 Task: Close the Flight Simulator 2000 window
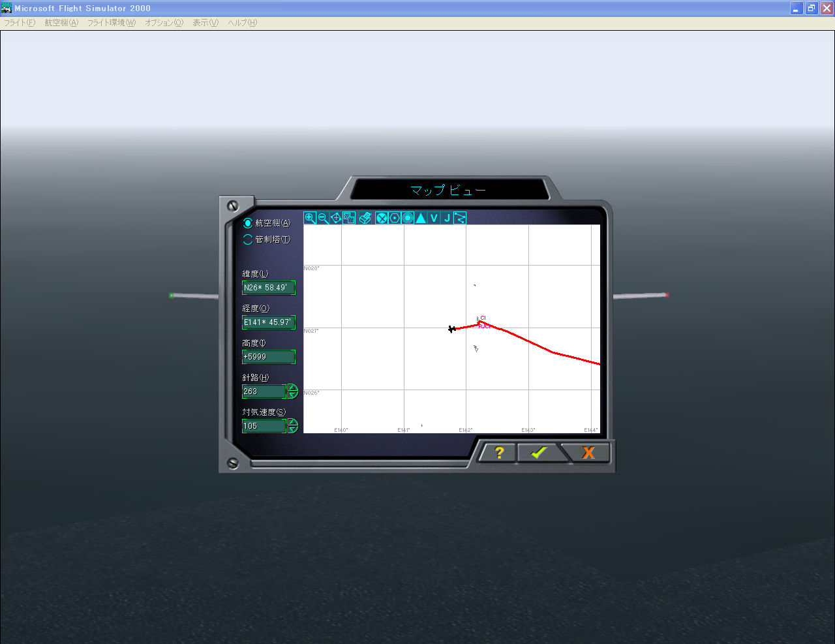tap(827, 8)
